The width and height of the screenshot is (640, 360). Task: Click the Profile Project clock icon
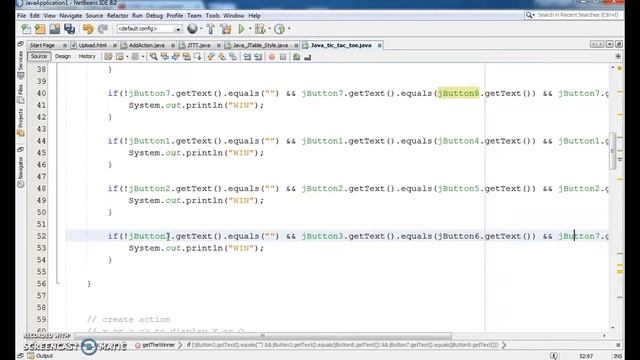click(280, 29)
